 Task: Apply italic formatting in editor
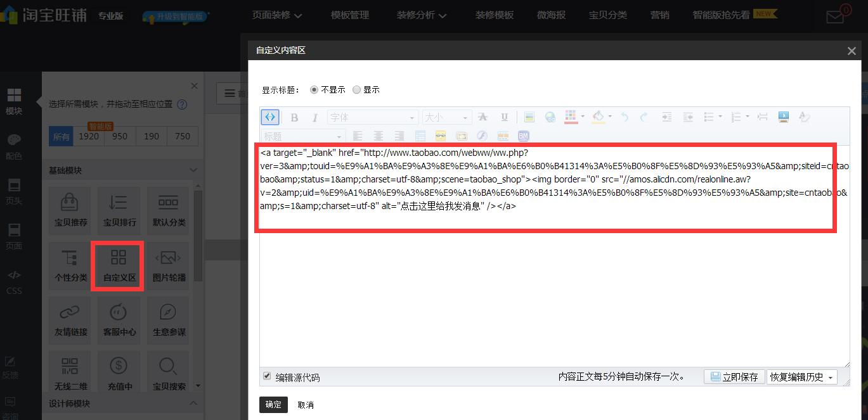coord(314,117)
